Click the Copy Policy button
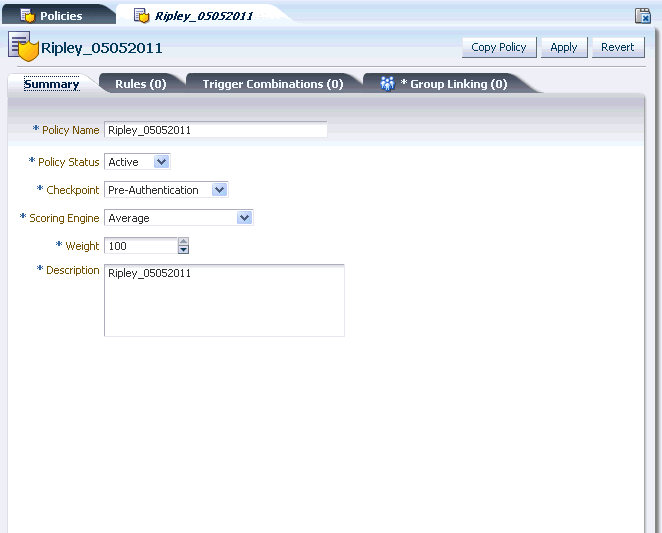The image size is (662, 533). pos(499,47)
